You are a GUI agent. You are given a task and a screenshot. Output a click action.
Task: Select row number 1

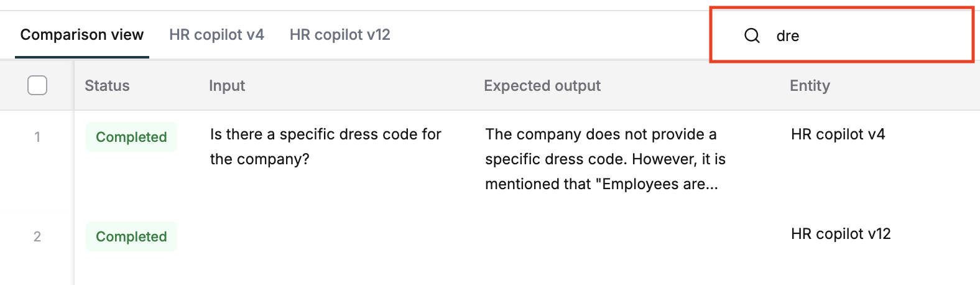[x=37, y=137]
